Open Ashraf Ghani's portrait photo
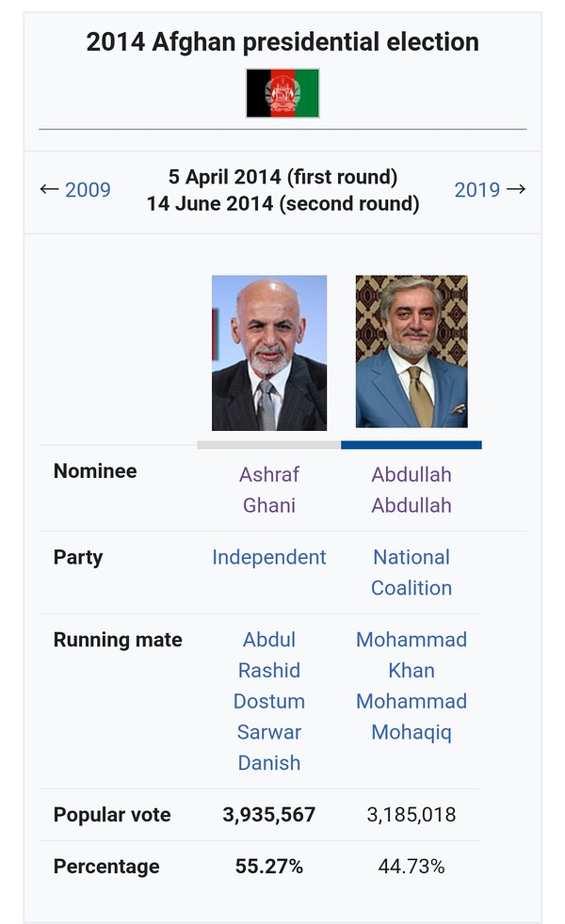 click(x=269, y=353)
